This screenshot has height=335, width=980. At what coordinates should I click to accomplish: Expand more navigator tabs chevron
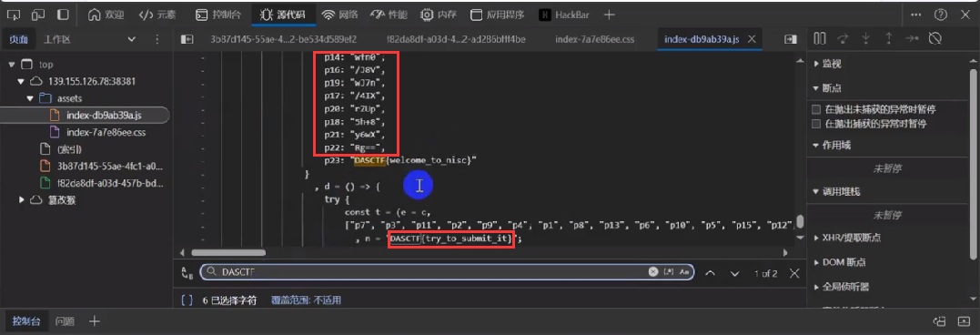131,39
